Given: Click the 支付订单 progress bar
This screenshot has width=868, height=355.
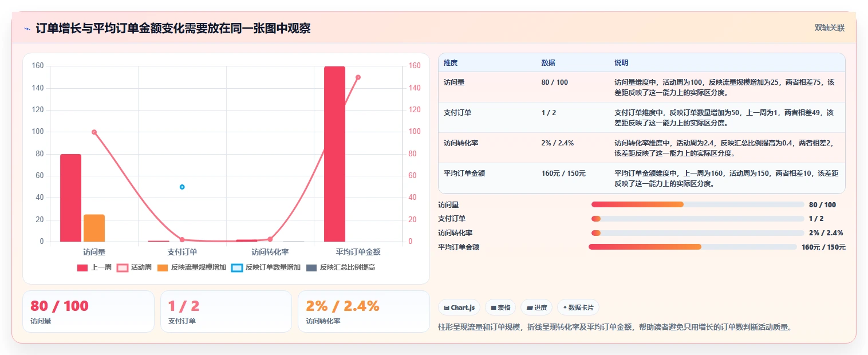Looking at the screenshot, I should coord(698,219).
